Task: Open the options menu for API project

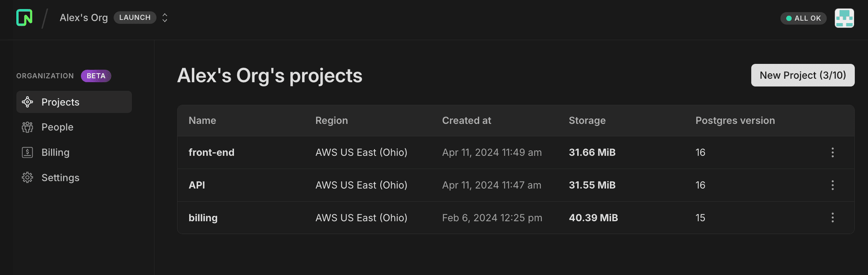Action: pos(833,185)
